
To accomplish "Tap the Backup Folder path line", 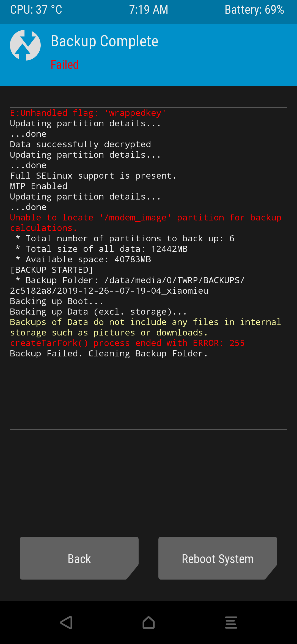I will pos(127,285).
